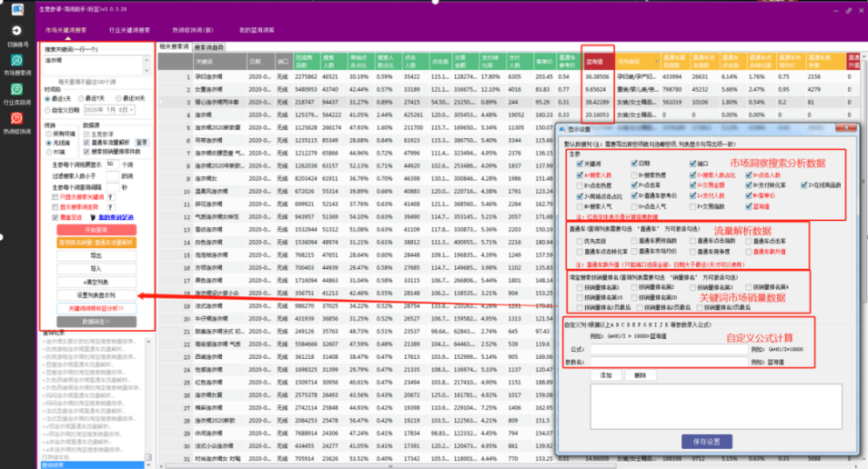The width and height of the screenshot is (868, 469).
Task: Click the 数据筛选 button
Action: point(96,322)
